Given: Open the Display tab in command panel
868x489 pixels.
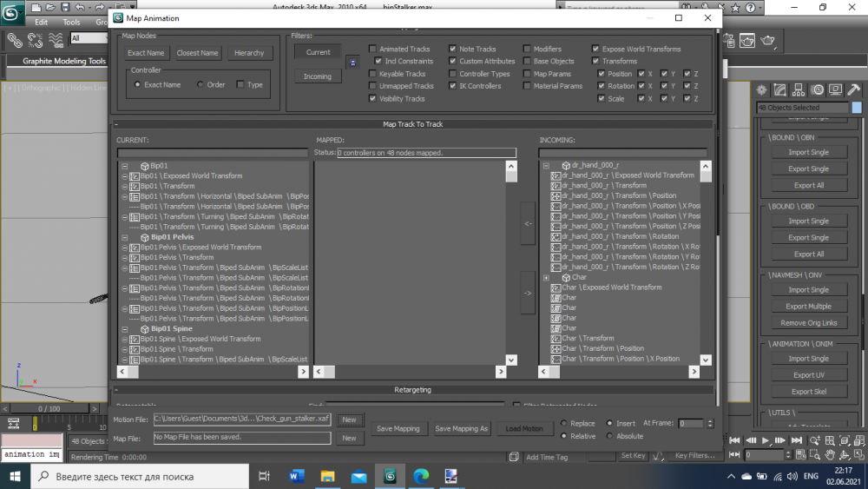Looking at the screenshot, I should coord(835,90).
